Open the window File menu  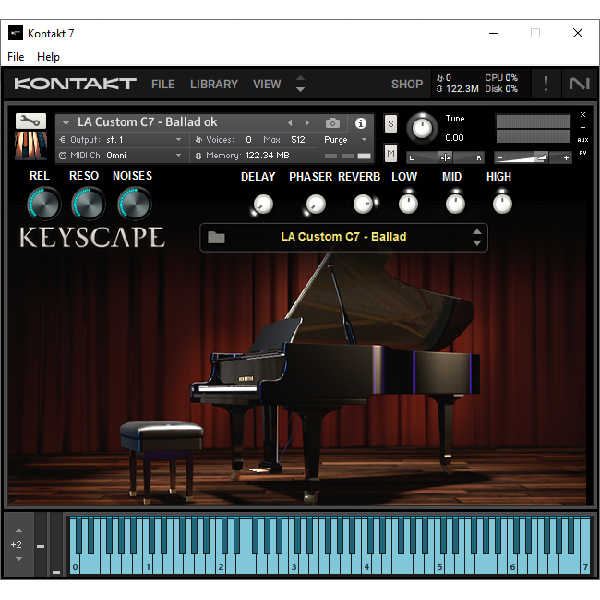pos(16,57)
